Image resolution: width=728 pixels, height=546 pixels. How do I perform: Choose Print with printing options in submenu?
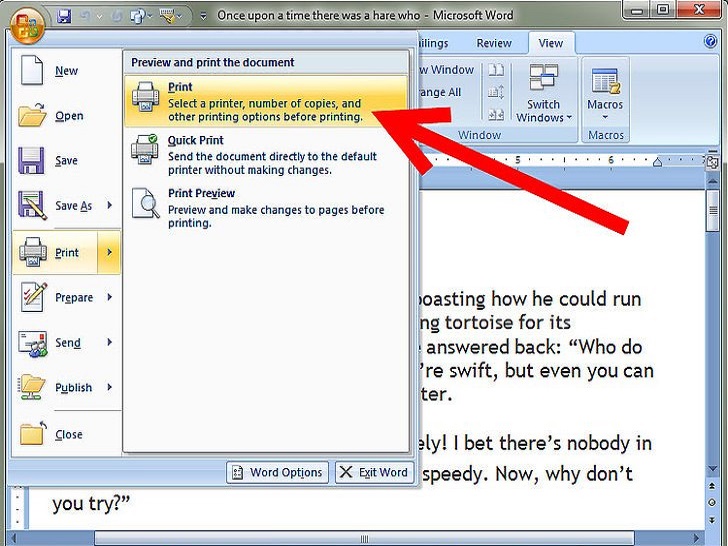(266, 102)
